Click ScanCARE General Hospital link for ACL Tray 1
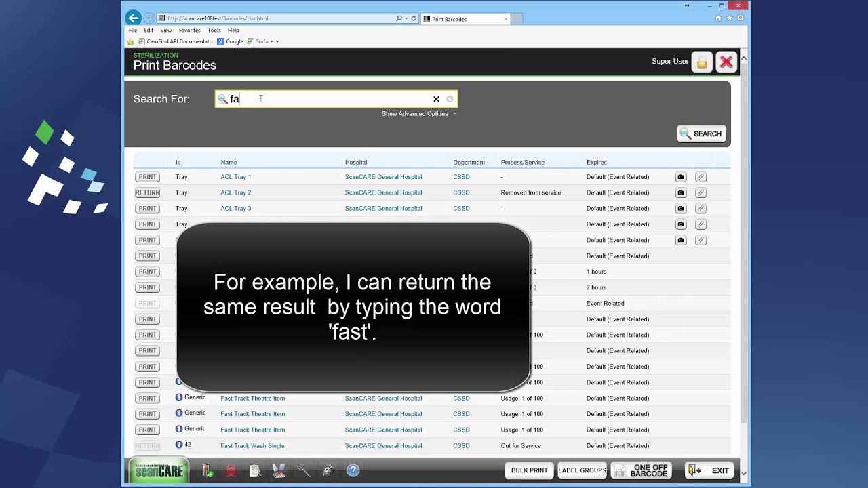Image resolution: width=868 pixels, height=488 pixels. pyautogui.click(x=383, y=177)
